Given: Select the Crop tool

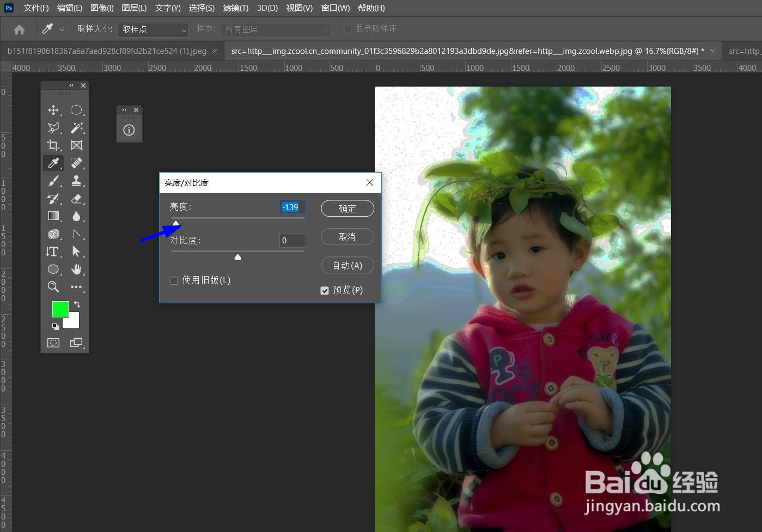Looking at the screenshot, I should 53,145.
